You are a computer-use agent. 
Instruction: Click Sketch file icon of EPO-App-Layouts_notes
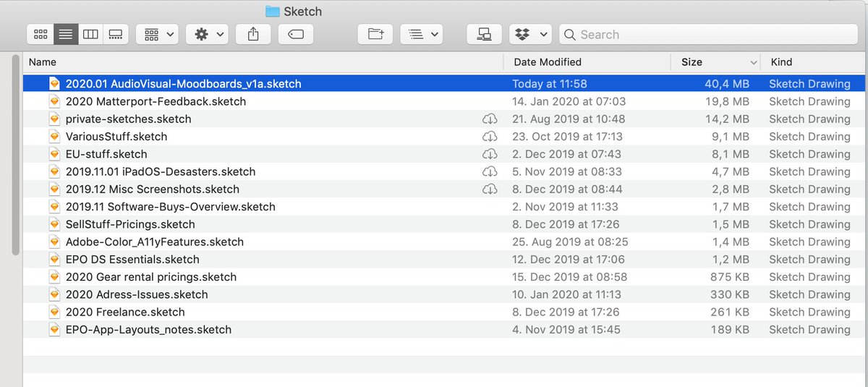[x=54, y=329]
